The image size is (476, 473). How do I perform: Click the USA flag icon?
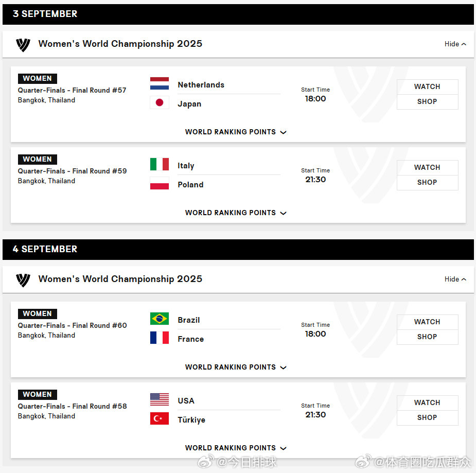(x=160, y=399)
